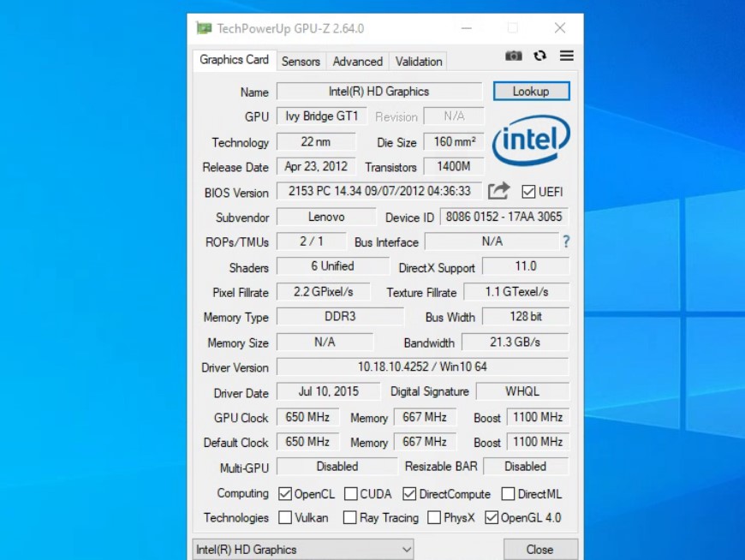Enable the CUDA checkbox
The image size is (745, 560).
pos(351,494)
